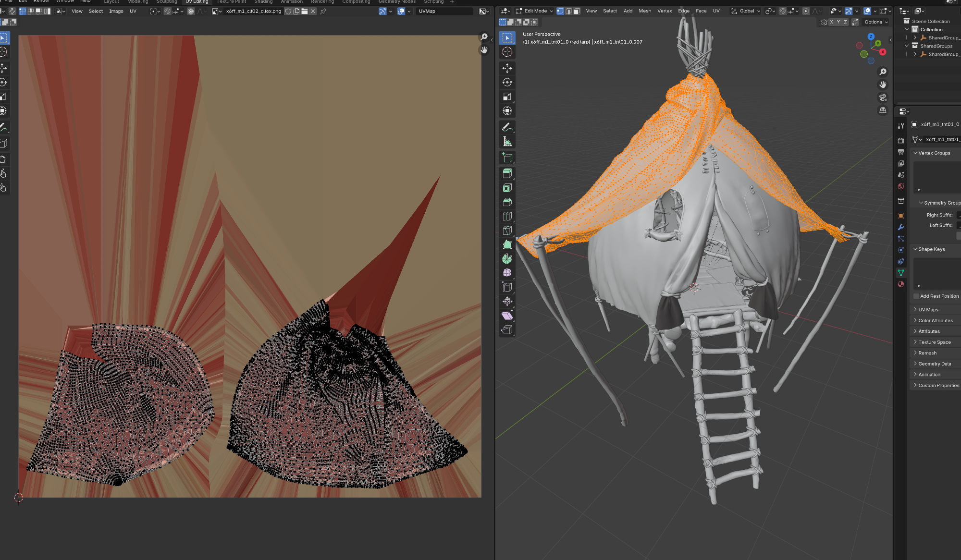Open the Material properties tab

point(901,284)
